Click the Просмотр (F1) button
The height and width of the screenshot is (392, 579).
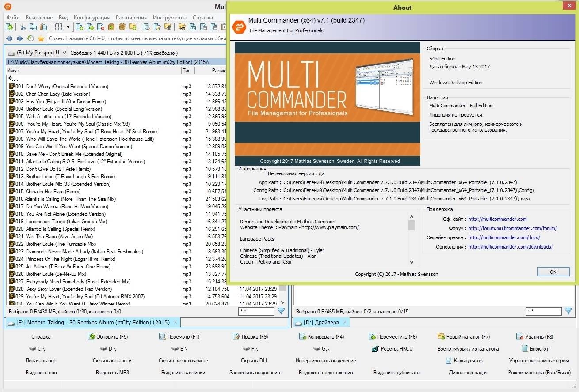(x=179, y=337)
